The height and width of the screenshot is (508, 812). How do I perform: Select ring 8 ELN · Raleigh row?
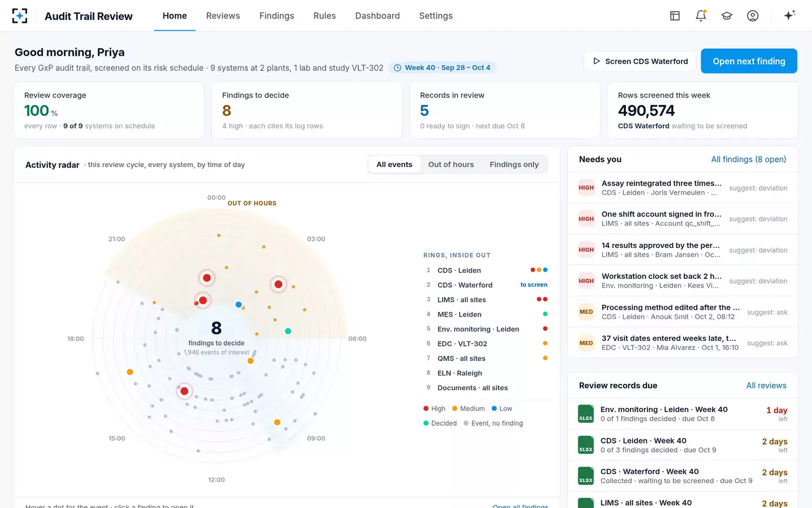486,373
